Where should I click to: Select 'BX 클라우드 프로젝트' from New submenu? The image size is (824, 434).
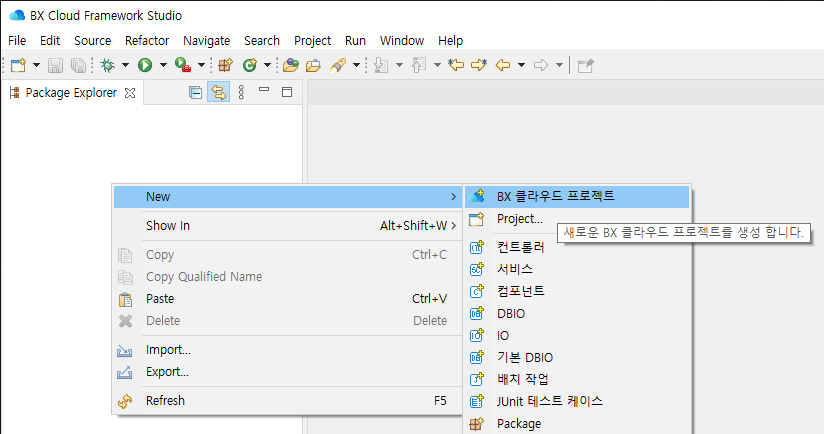pos(555,196)
